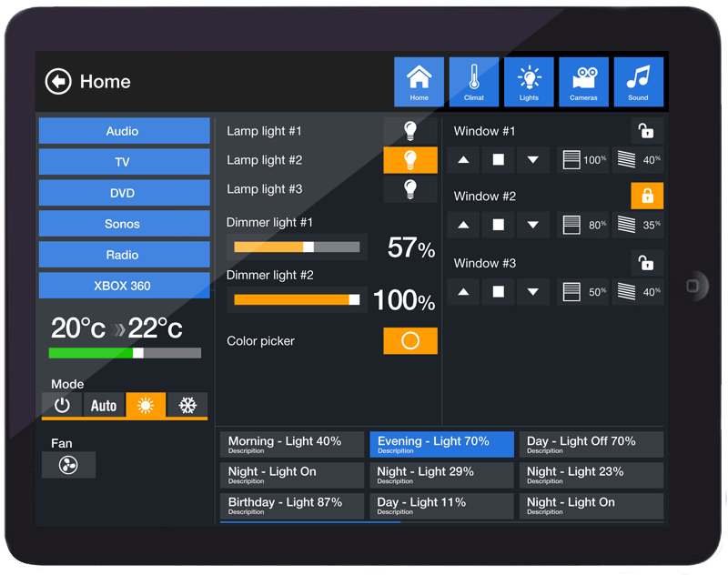Select Window #3 slat tilt 40%

coord(638,292)
